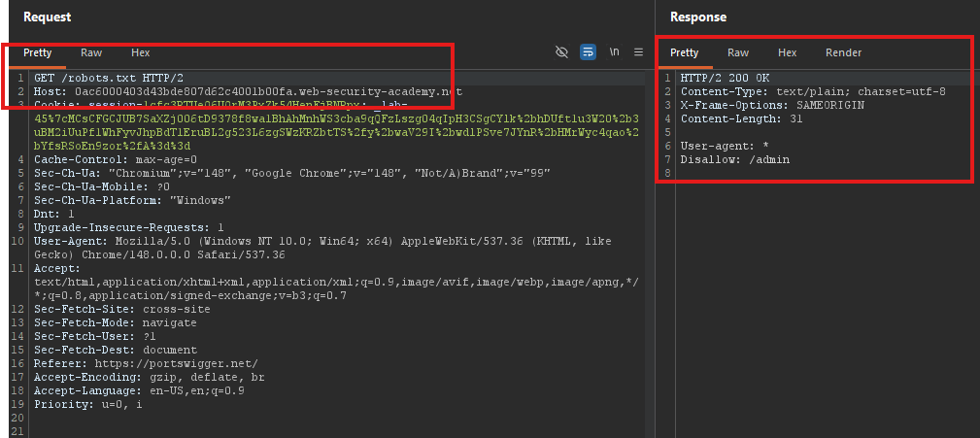
Task: Toggle hide non-printable characters eye icon
Action: pyautogui.click(x=561, y=52)
